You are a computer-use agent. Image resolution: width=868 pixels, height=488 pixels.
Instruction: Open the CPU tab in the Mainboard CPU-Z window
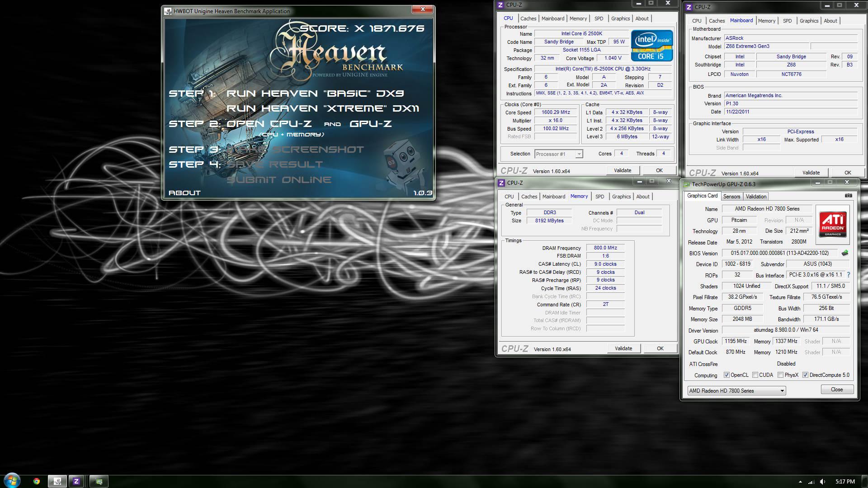click(x=697, y=21)
